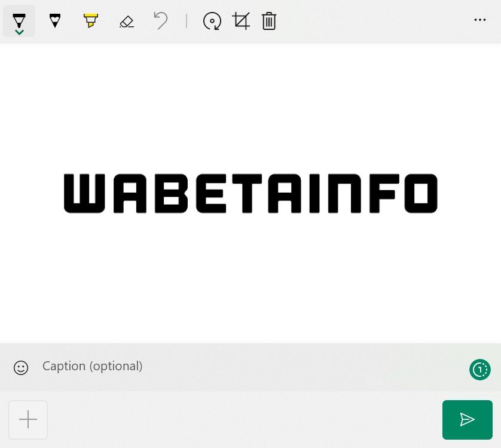
Task: Select the yellow highlighter tool
Action: tap(90, 21)
